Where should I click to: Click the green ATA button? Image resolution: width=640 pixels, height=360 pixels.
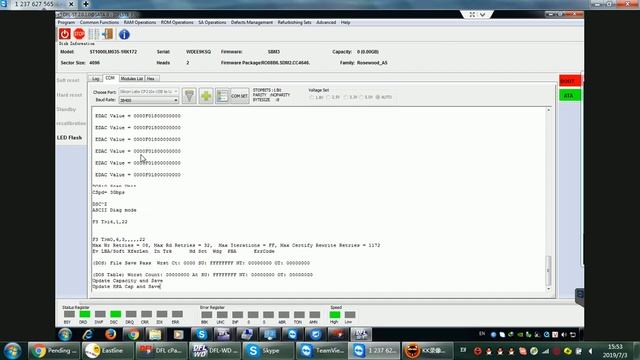[570, 96]
